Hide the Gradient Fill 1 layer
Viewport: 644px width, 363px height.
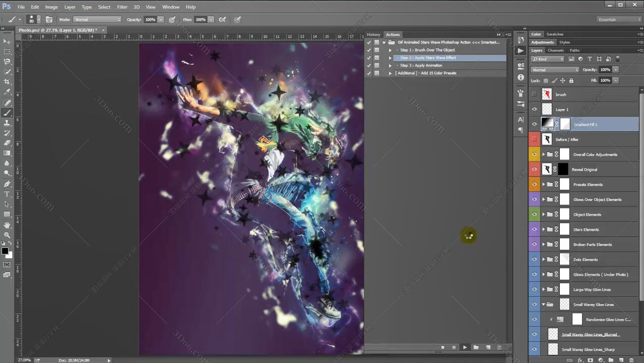534,124
